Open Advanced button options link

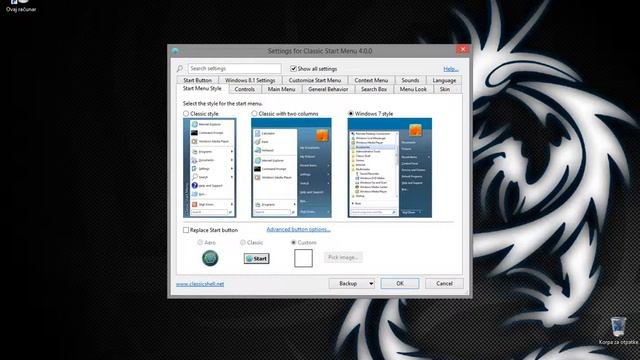tap(298, 229)
